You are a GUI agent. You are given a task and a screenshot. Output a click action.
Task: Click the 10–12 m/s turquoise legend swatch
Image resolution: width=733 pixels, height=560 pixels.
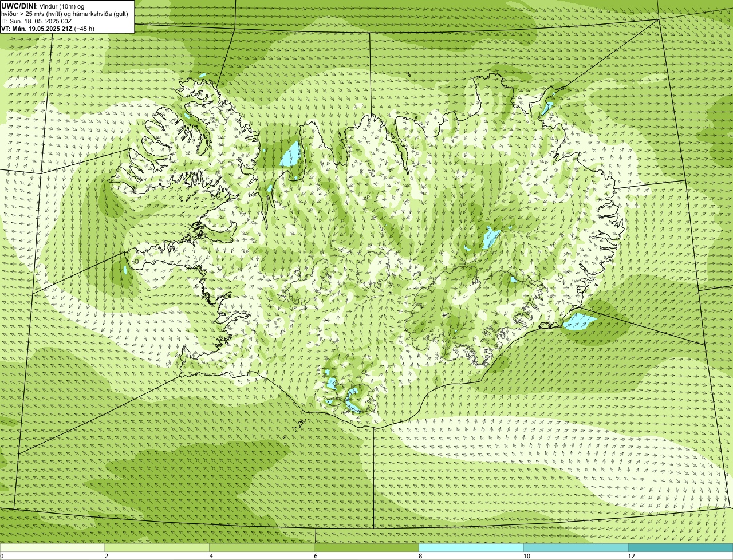click(x=576, y=547)
